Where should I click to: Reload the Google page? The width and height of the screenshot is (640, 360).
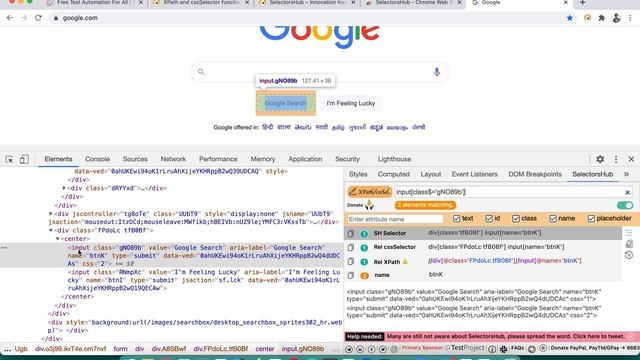[38, 18]
